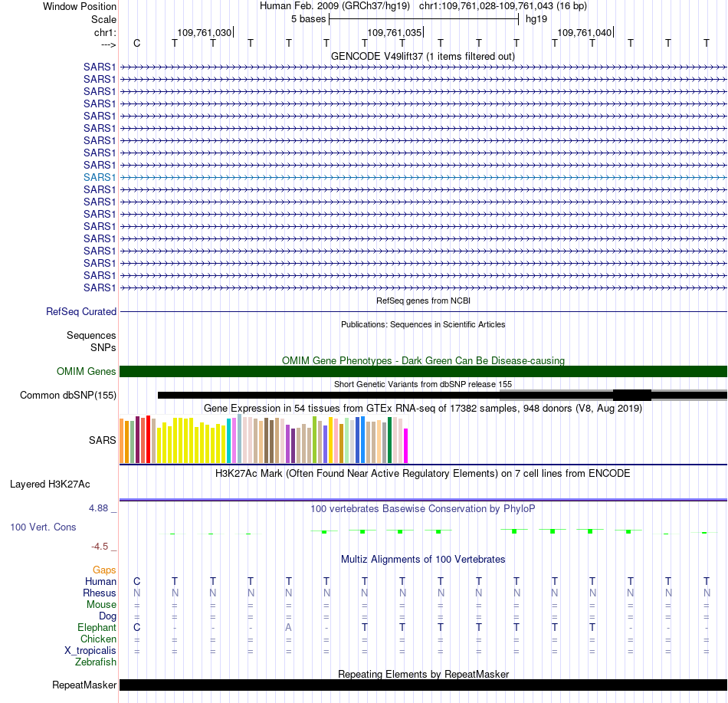The image size is (728, 703).
Task: Click the GENCODE V49lift37 track title
Action: [423, 57]
